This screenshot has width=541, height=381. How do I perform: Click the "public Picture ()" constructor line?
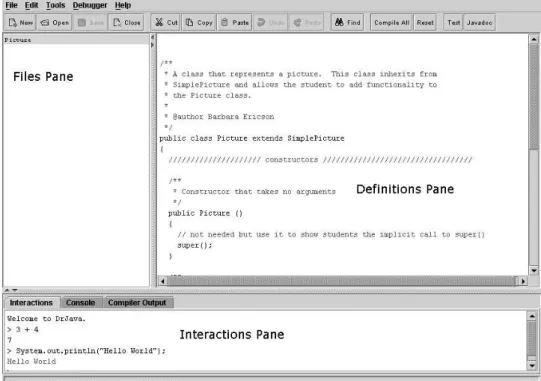pos(205,213)
